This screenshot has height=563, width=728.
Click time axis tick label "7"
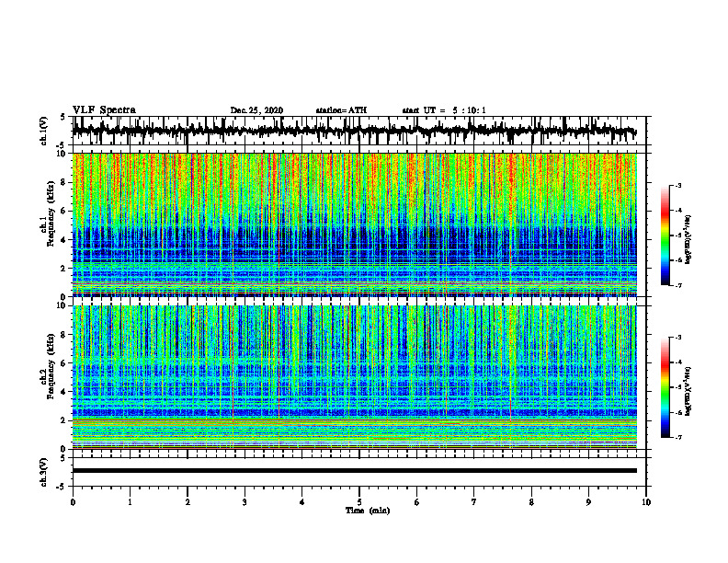[x=474, y=502]
